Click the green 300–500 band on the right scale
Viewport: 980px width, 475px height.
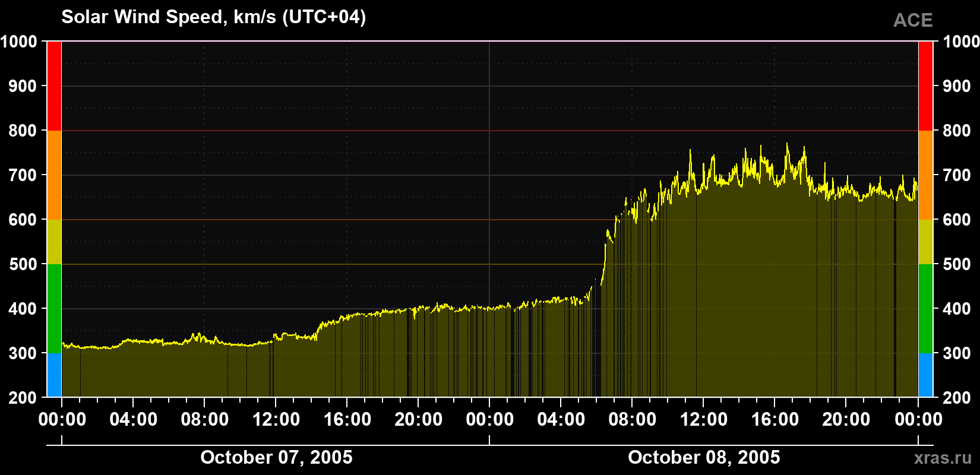point(925,309)
